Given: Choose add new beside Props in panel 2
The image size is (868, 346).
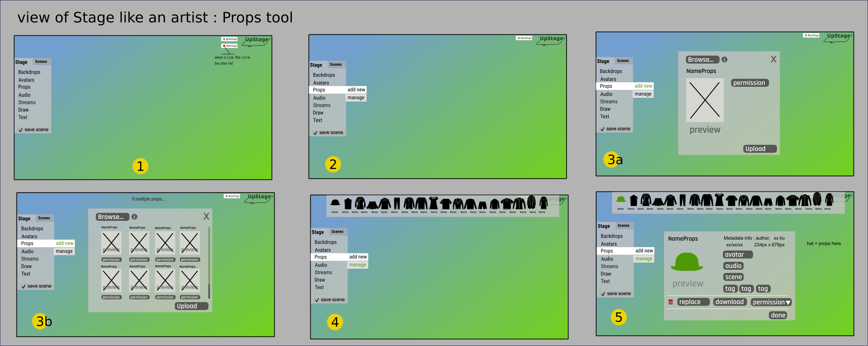Looking at the screenshot, I should coord(356,90).
